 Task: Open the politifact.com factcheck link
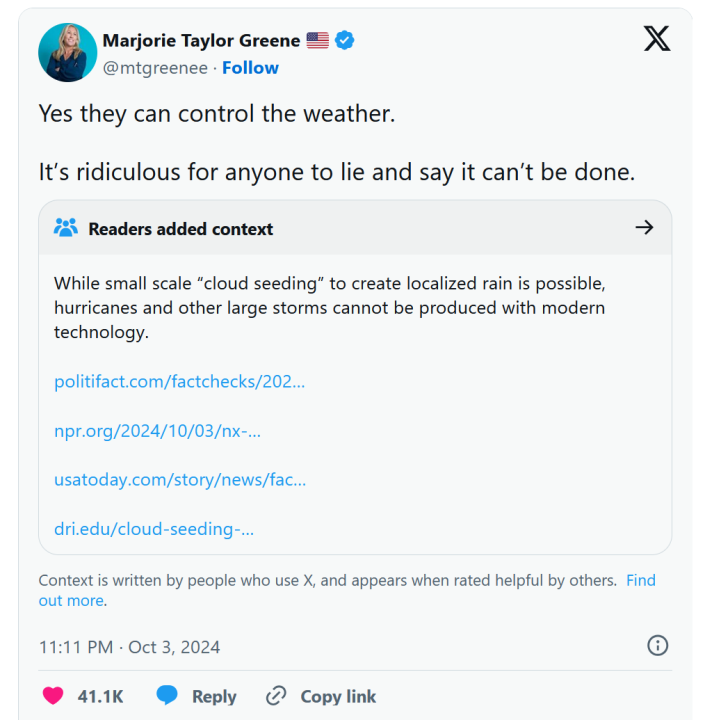pyautogui.click(x=179, y=381)
